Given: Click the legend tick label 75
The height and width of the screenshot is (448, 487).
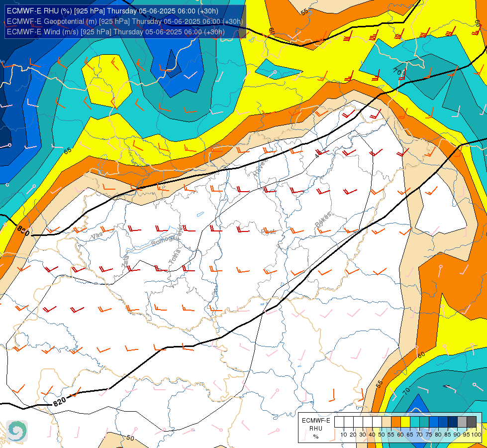Looking at the screenshot, I should pos(429,435).
